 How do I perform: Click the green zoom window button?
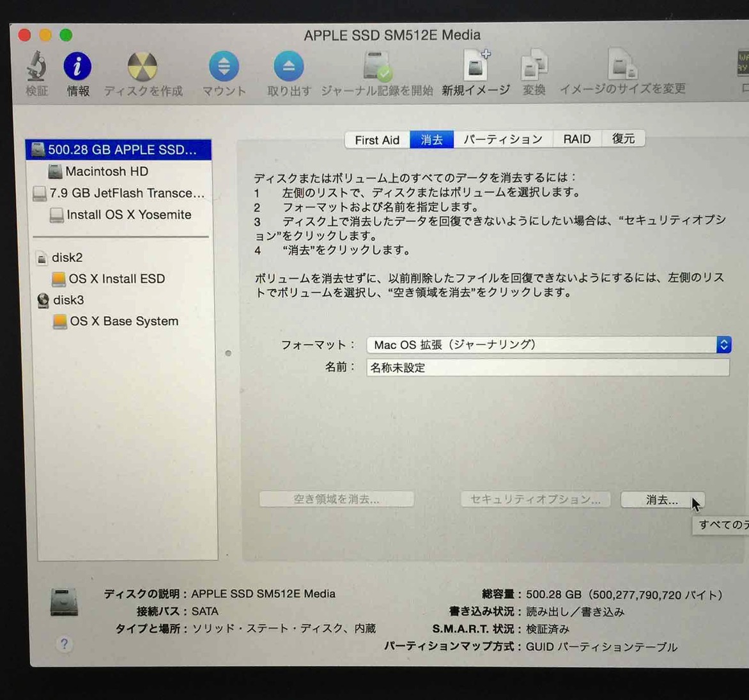click(x=66, y=35)
